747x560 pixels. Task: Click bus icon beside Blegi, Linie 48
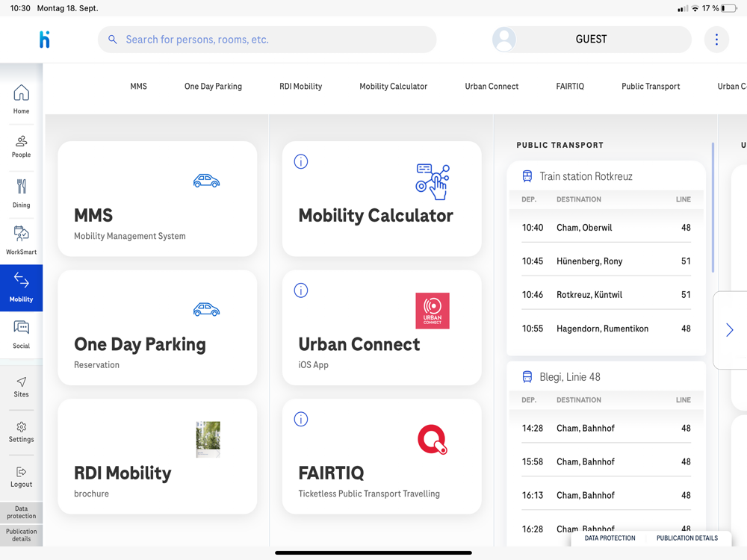(x=527, y=376)
